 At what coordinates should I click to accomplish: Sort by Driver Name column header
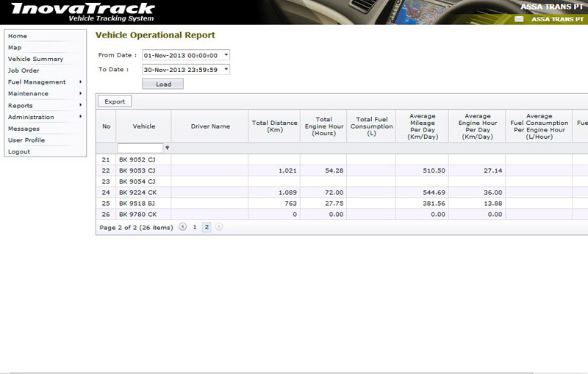(210, 126)
